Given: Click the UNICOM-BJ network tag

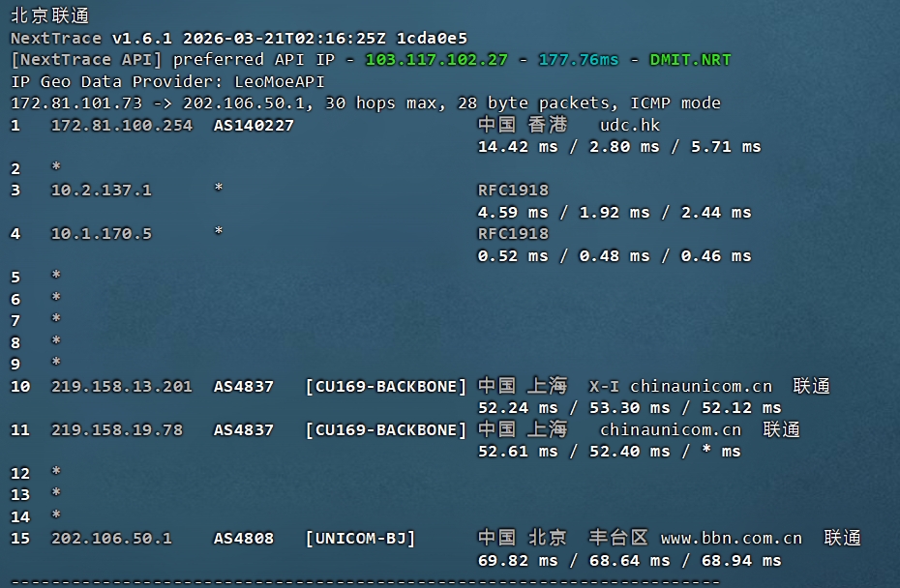Looking at the screenshot, I should [360, 539].
